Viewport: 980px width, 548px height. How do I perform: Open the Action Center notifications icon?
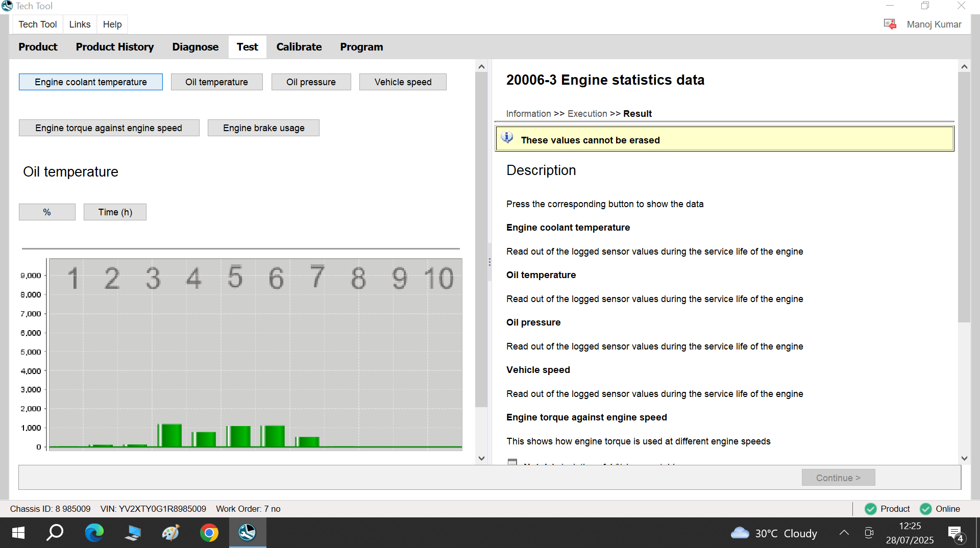pyautogui.click(x=955, y=534)
